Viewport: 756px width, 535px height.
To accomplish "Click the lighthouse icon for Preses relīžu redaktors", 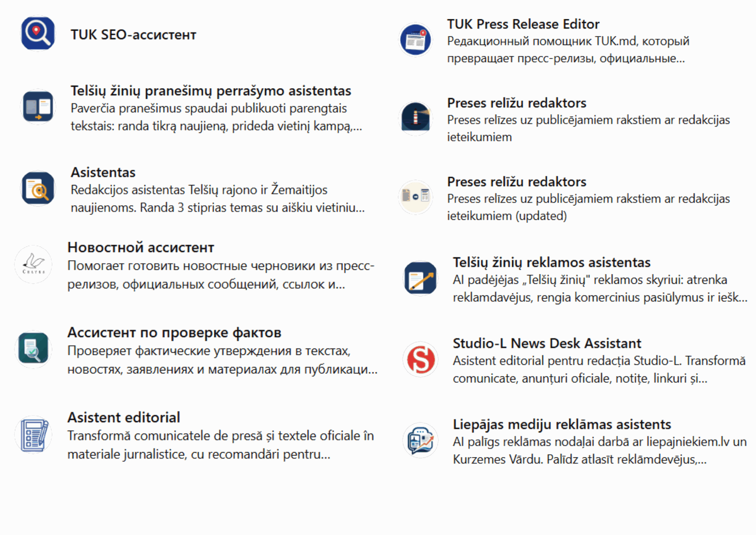I will click(415, 118).
